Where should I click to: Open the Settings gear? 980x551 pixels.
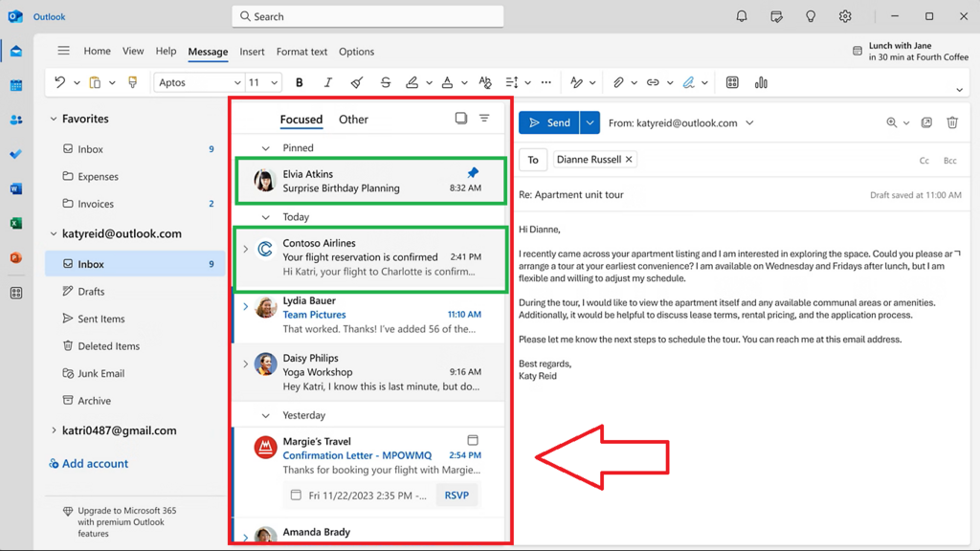click(x=845, y=17)
